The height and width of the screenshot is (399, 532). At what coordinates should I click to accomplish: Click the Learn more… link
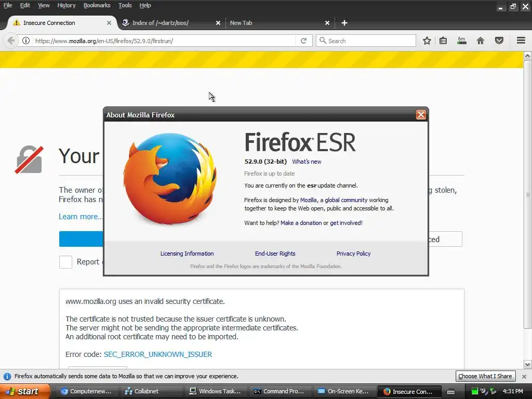click(81, 217)
